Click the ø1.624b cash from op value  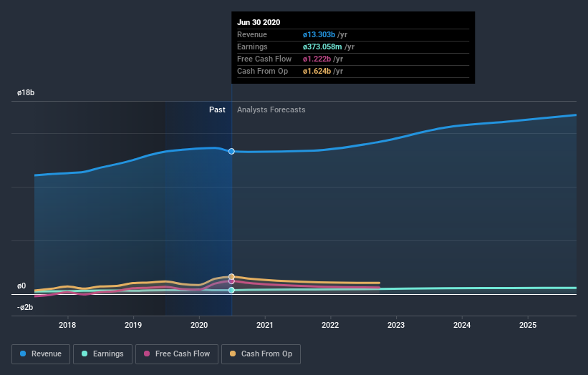[317, 71]
